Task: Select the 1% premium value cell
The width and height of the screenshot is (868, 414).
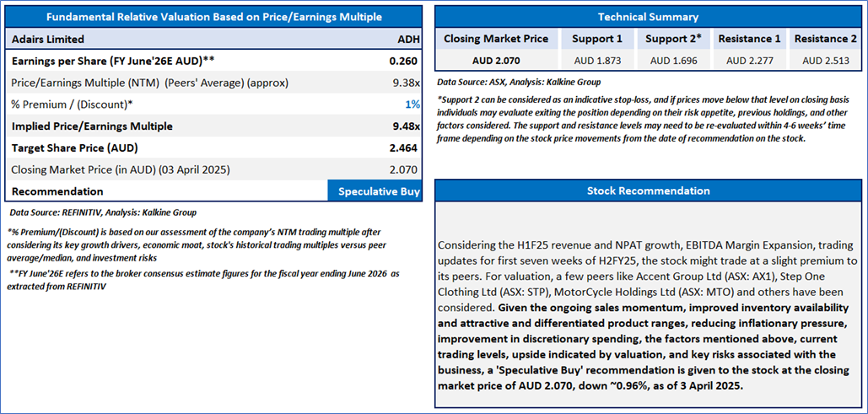Action: [413, 105]
